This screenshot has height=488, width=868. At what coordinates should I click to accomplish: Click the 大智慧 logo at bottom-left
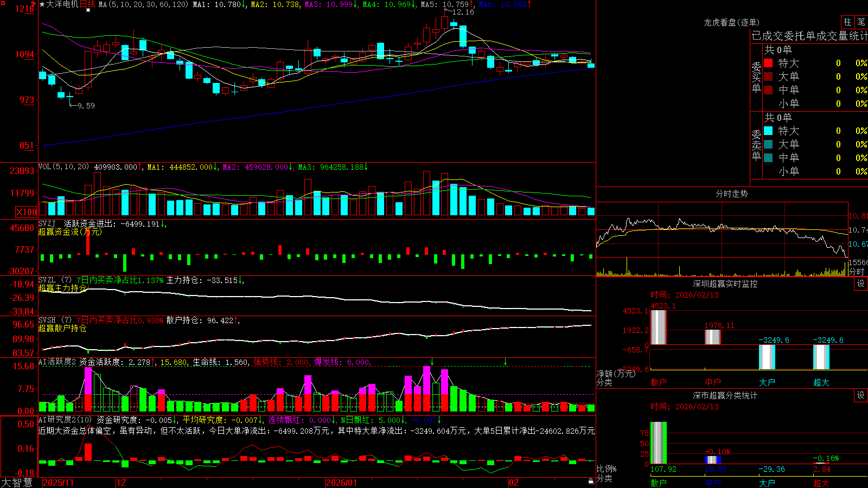coord(17,482)
